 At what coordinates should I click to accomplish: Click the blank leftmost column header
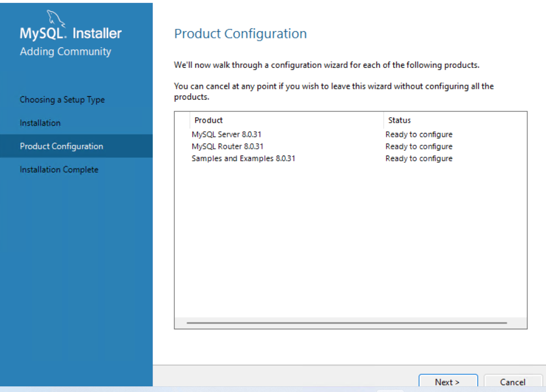click(182, 120)
